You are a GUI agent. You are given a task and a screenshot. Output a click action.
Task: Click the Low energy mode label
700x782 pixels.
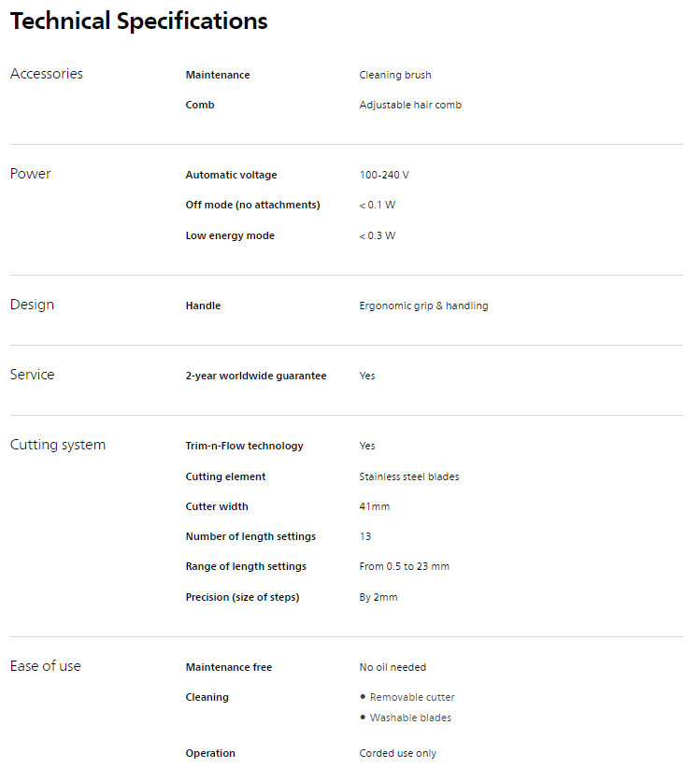click(230, 235)
